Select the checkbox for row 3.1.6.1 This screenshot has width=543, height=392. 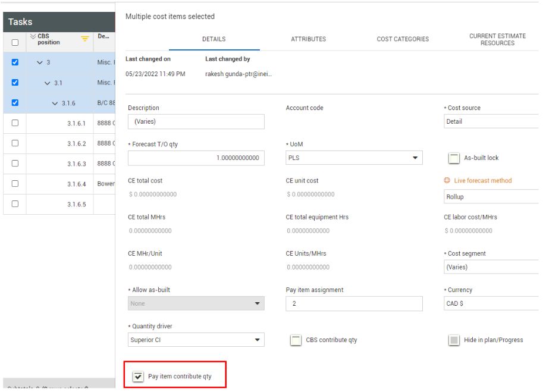[x=15, y=123]
